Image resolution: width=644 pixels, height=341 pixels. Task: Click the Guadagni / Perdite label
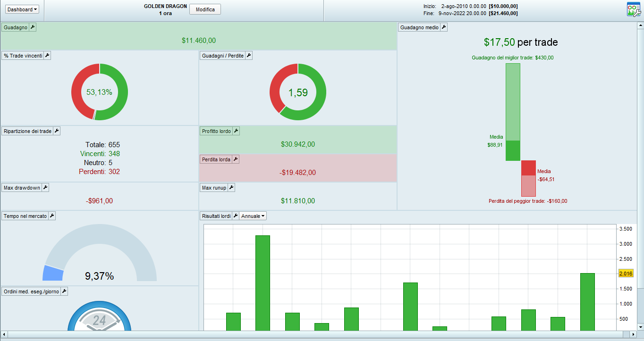(223, 56)
